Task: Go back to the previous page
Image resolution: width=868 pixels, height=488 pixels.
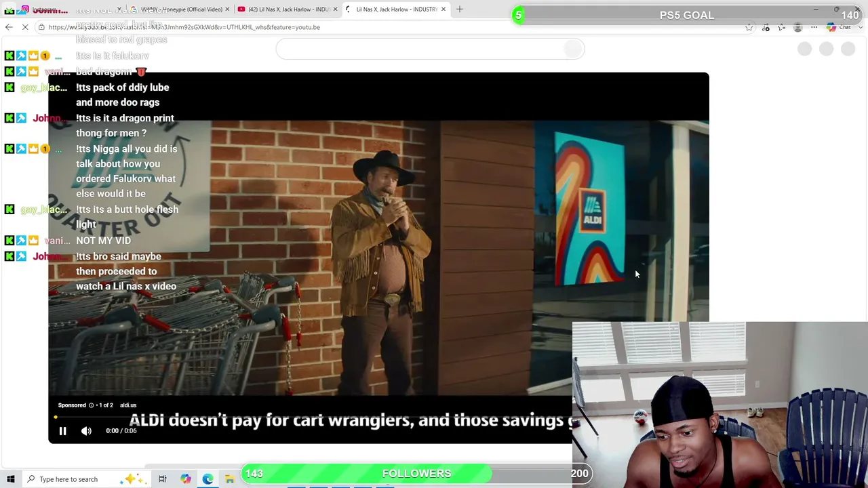Action: (9, 27)
